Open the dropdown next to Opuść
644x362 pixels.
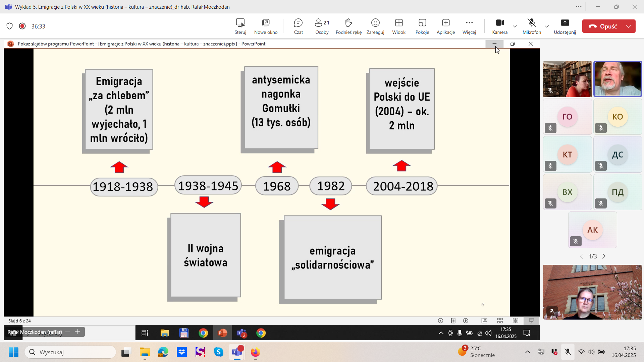coord(629,26)
